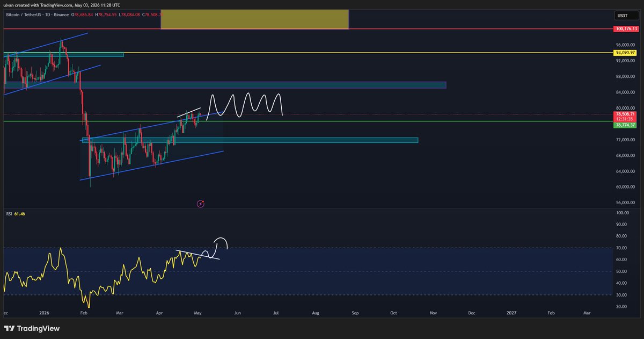Click the RSI 30.00 axis label
Viewport: 644px width, 339px height.
click(x=621, y=295)
